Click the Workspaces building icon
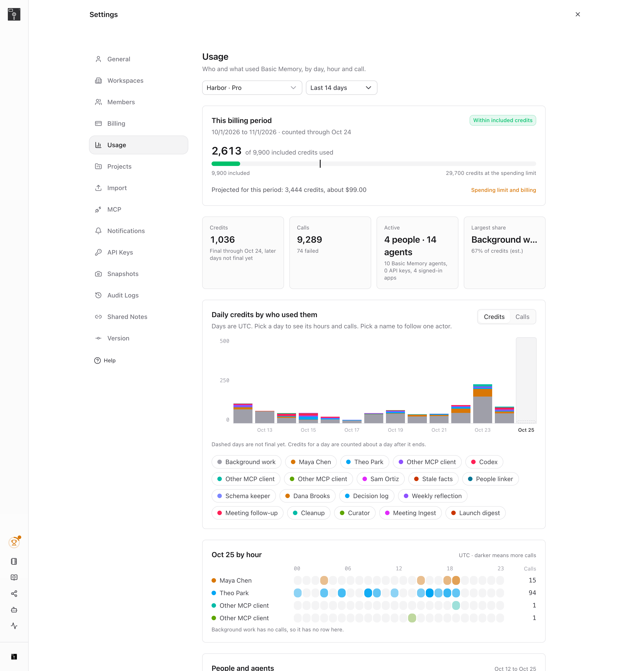This screenshot has height=671, width=644. (x=98, y=81)
